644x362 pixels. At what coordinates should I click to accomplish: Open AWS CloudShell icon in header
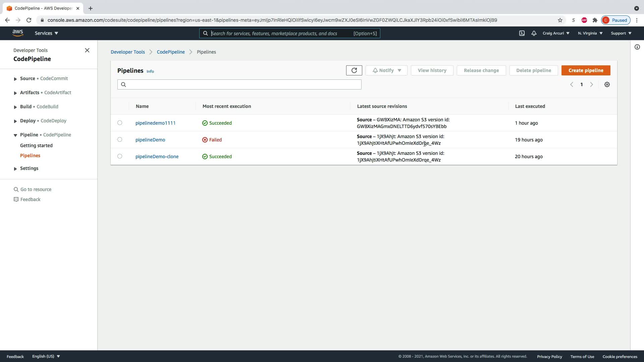point(522,33)
